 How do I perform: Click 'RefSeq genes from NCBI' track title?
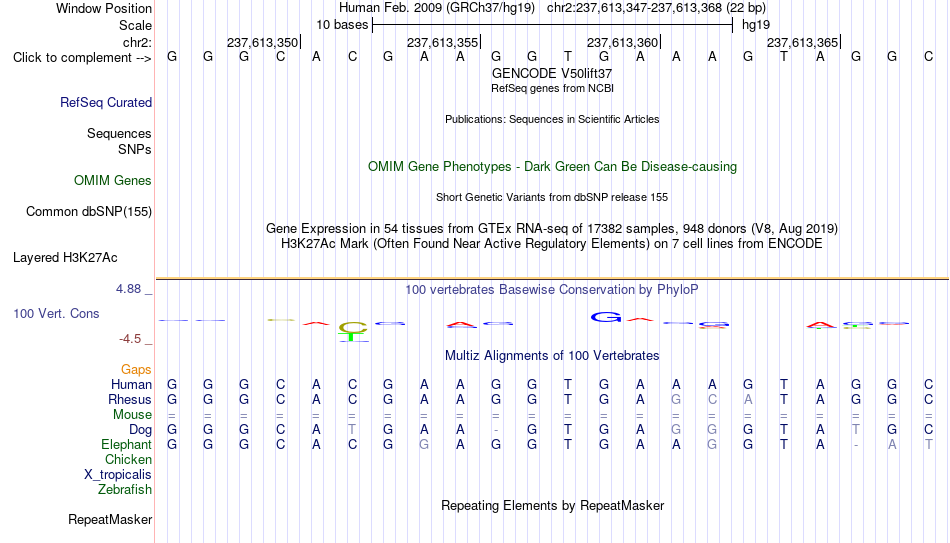pyautogui.click(x=552, y=88)
